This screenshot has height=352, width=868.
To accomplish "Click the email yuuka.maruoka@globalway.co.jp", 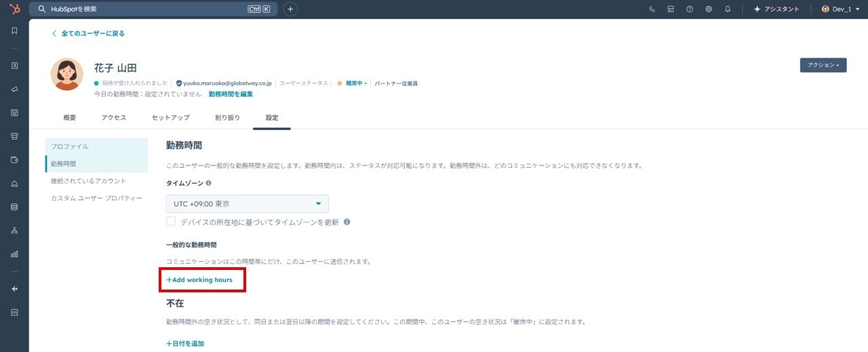I will pos(227,83).
